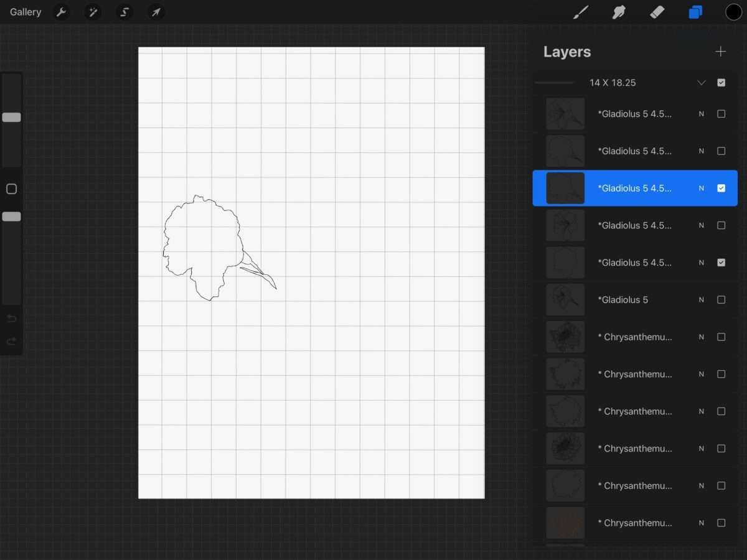Show the "Gladiolus 5" layer via its checkbox
Viewport: 747px width, 560px height.
(x=721, y=300)
